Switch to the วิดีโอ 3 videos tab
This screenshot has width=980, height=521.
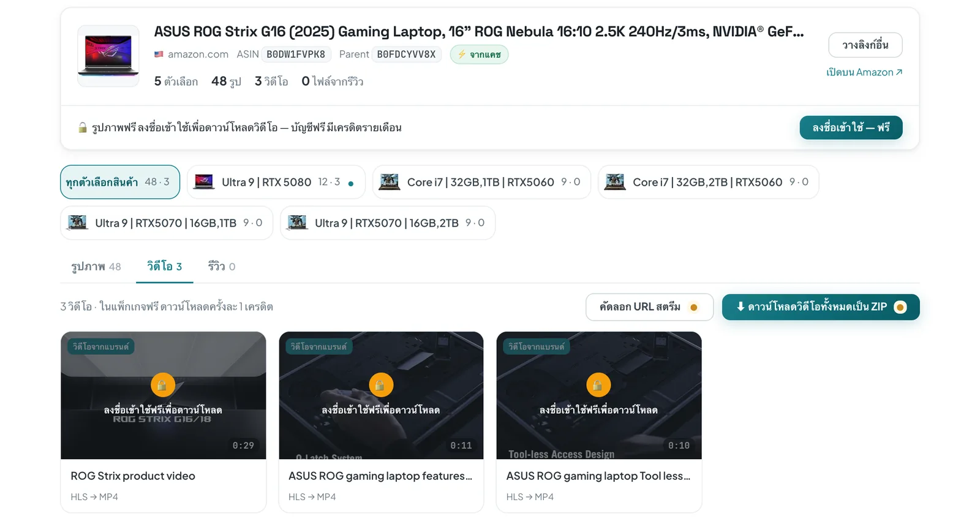[x=165, y=266]
